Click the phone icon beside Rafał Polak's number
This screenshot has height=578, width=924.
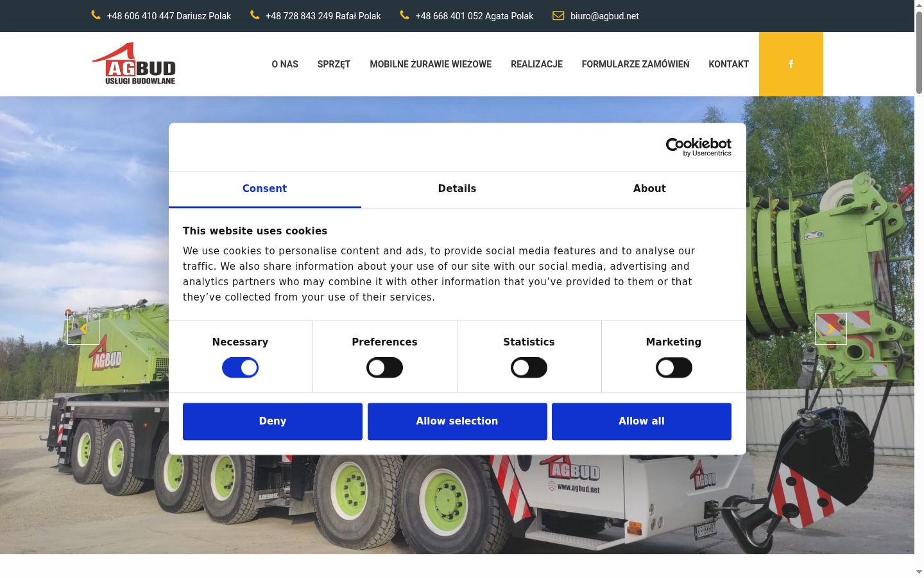(x=255, y=15)
